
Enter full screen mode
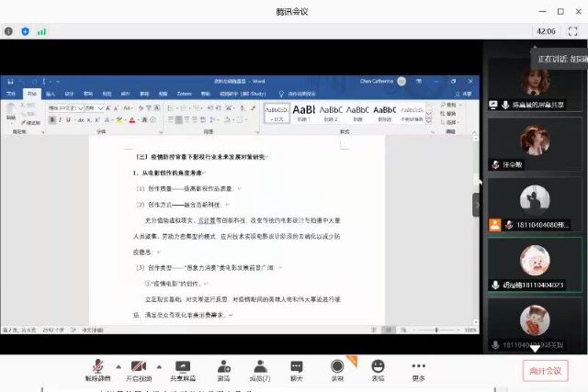(x=573, y=31)
